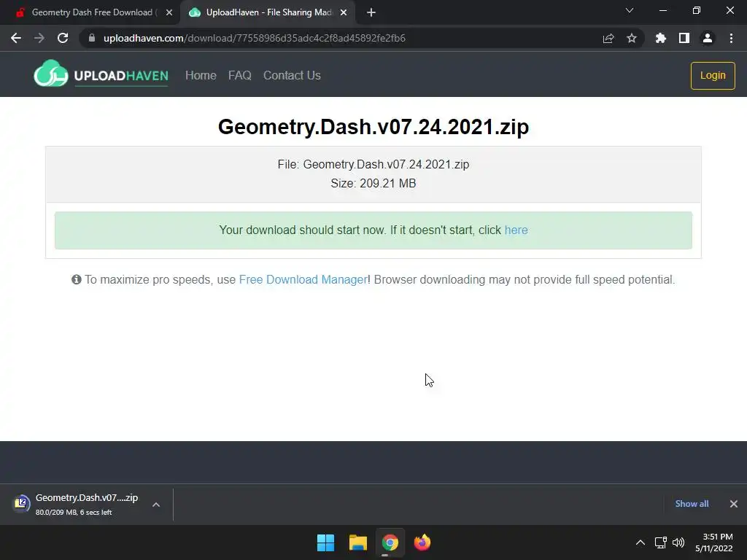
Task: Open the tab search dropdown arrow
Action: tap(630, 10)
